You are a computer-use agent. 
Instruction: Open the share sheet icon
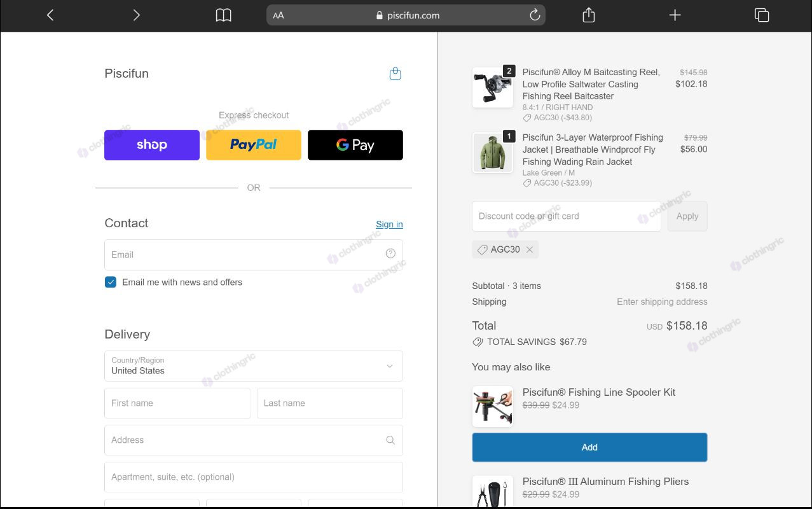coord(589,15)
